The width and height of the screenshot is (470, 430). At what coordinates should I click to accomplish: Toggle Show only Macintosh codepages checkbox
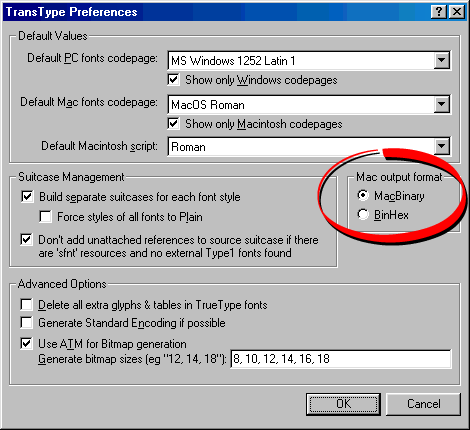click(173, 124)
